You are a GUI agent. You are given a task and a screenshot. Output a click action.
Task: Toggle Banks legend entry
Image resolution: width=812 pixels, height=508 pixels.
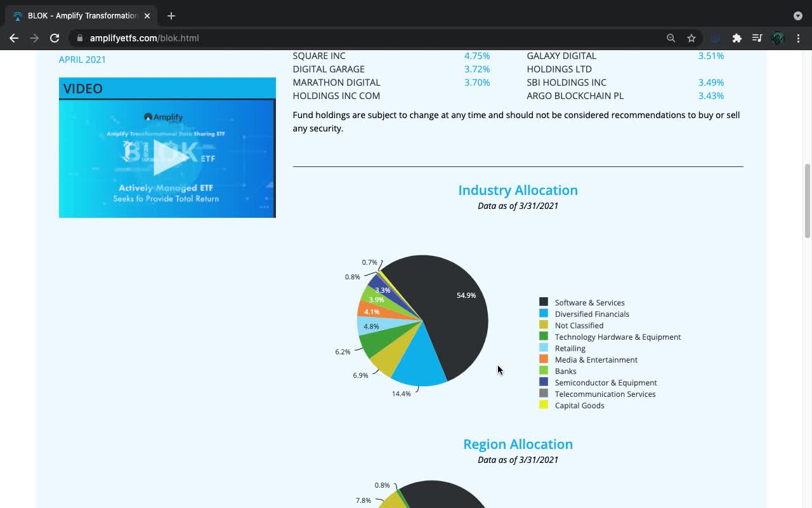pos(558,371)
